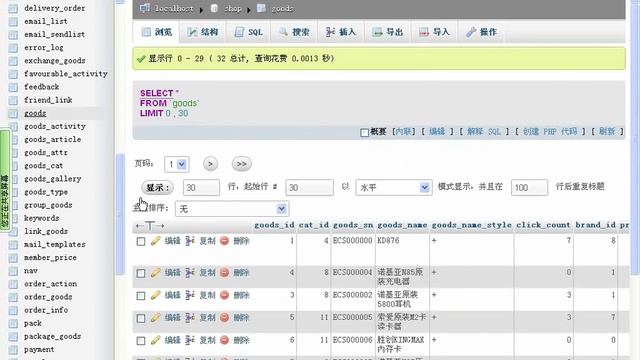Image resolution: width=640 pixels, height=360 pixels.
Task: Open the goods_attr table in sidebar
Action: (x=46, y=153)
